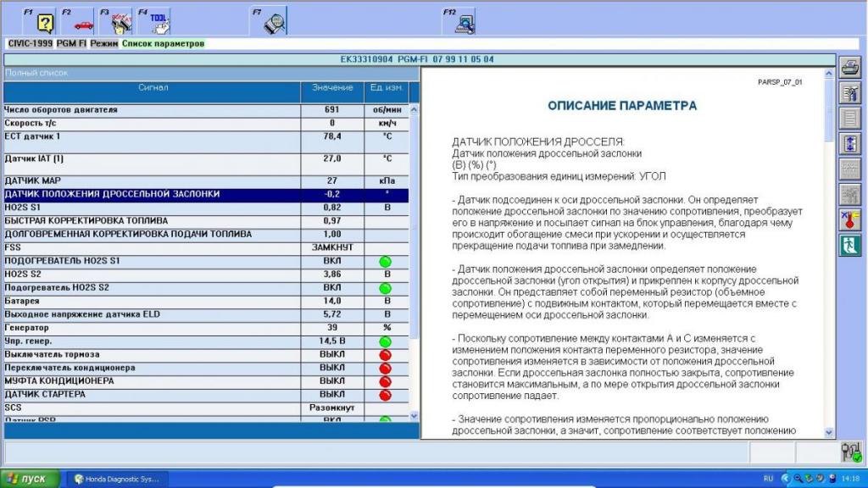Click description pane scroll down arrow
Viewport: 868px width, 488px height.
(x=829, y=433)
